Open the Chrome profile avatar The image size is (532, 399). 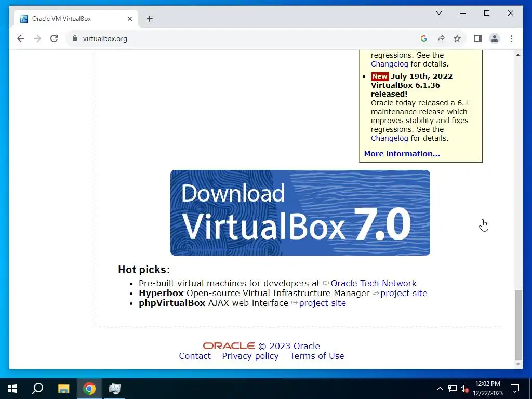pos(495,38)
